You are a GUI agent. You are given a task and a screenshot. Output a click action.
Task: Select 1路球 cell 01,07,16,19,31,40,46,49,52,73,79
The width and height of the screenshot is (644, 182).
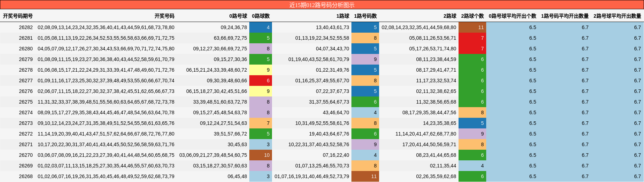pyautogui.click(x=312, y=176)
